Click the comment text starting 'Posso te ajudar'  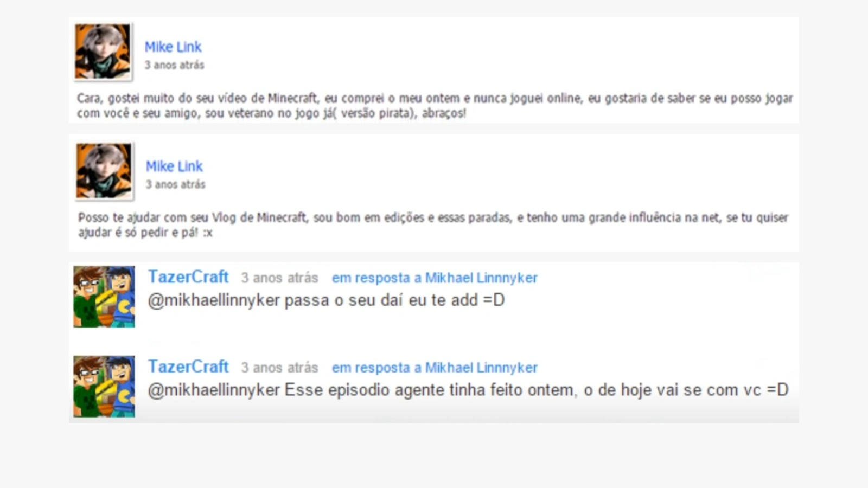pyautogui.click(x=433, y=225)
